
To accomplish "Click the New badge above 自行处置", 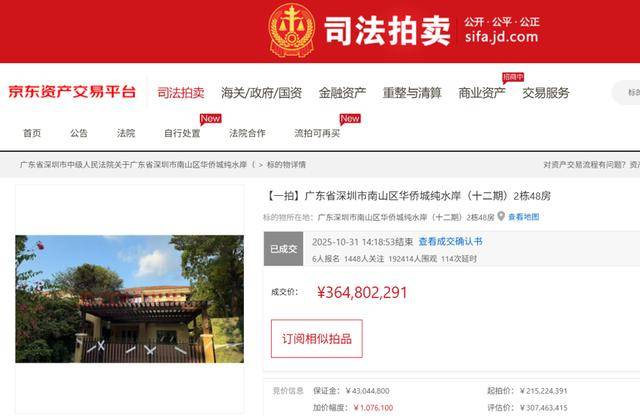I will 211,119.
